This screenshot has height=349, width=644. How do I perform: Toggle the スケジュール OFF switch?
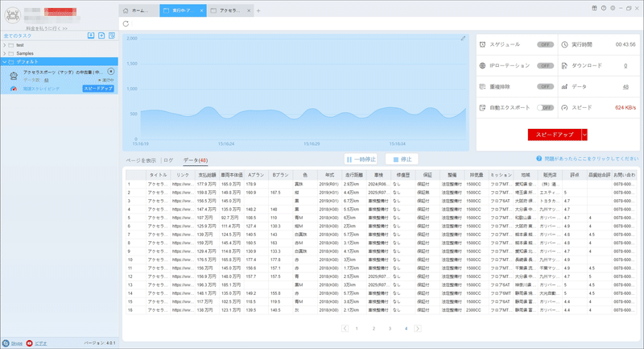coord(545,44)
